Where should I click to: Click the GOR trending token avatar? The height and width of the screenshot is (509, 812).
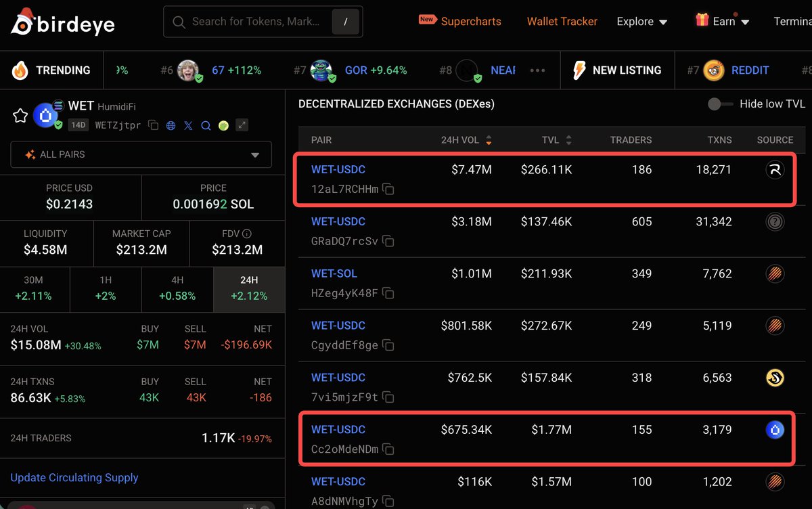(x=322, y=70)
